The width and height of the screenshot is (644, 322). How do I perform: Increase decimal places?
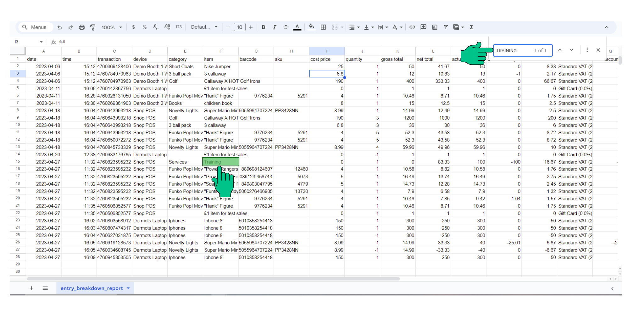pyautogui.click(x=167, y=27)
